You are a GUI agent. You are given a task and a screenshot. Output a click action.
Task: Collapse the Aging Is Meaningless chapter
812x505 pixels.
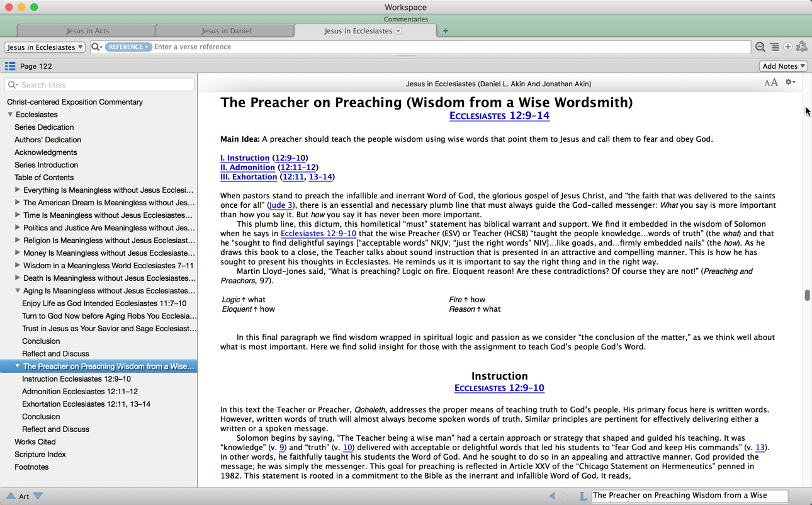(18, 290)
